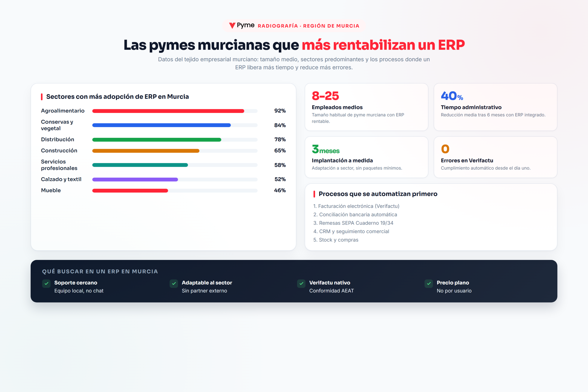Click the Verifactu nativo title
The image size is (588, 392).
pyautogui.click(x=330, y=283)
